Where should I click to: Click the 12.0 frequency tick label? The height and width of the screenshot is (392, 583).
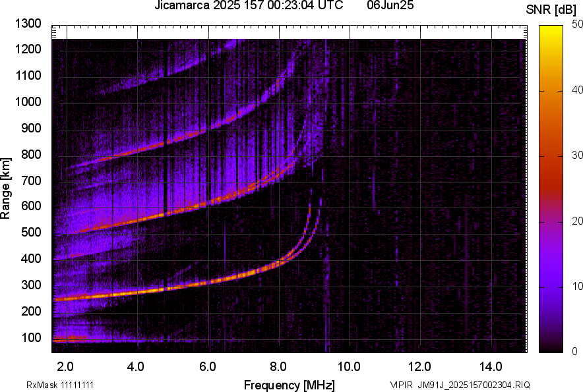420,367
